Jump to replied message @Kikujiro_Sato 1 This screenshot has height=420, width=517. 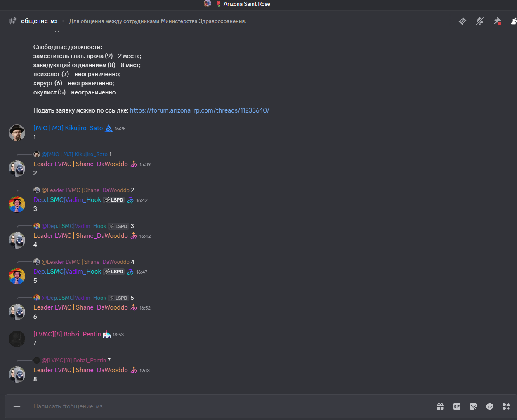[77, 154]
